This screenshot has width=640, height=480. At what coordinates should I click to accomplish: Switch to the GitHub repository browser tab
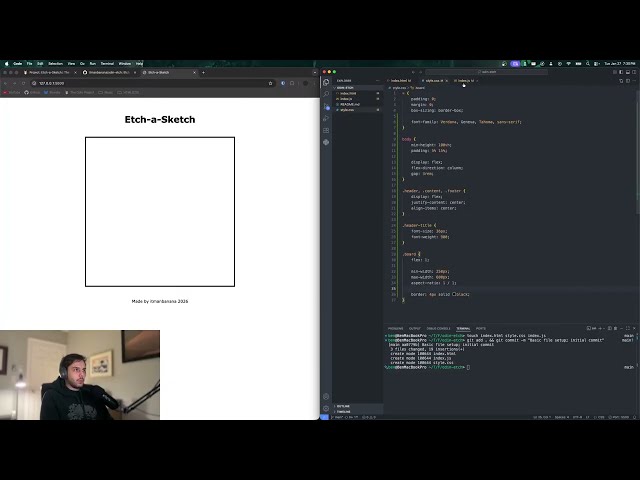[x=109, y=72]
